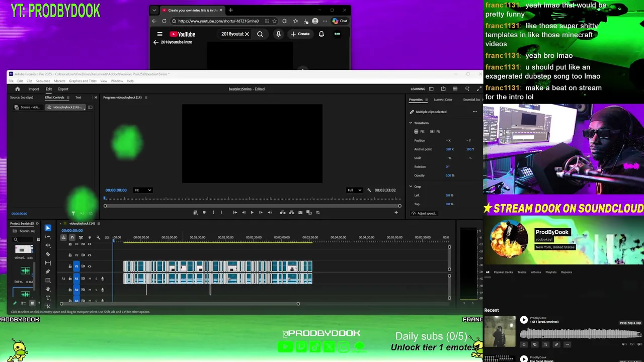This screenshot has width=644, height=362.
Task: Click the Fill button under Transform
Action: (420, 132)
